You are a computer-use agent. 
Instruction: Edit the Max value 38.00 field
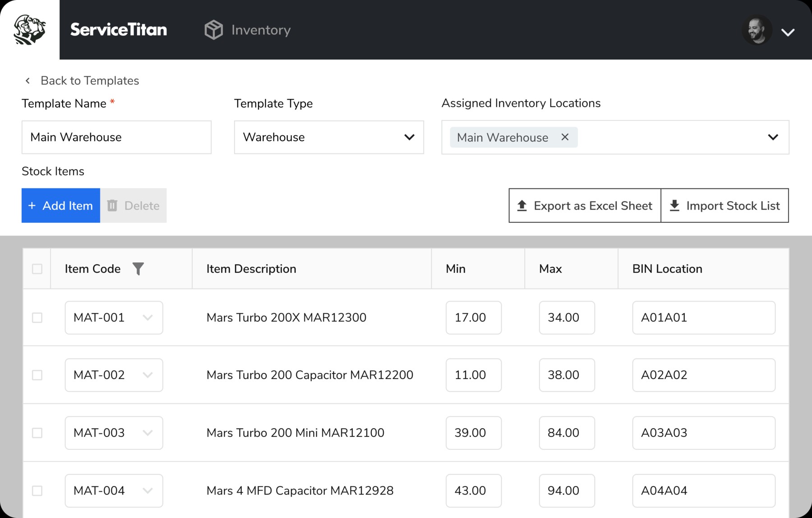[567, 375]
